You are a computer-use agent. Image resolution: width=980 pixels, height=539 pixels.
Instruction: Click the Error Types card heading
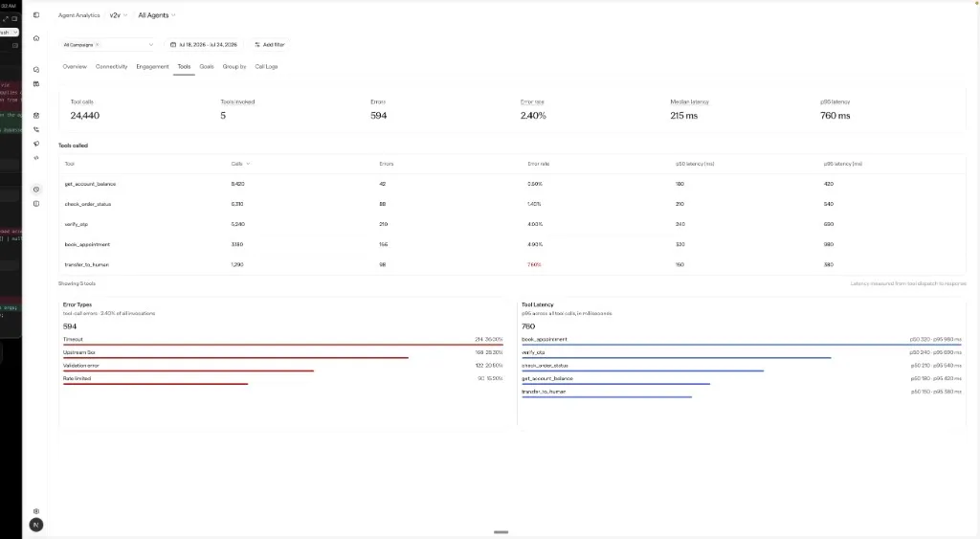pyautogui.click(x=78, y=304)
